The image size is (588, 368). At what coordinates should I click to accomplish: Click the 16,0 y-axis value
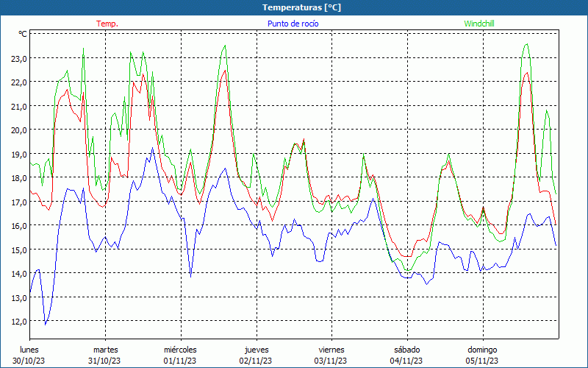(19, 226)
